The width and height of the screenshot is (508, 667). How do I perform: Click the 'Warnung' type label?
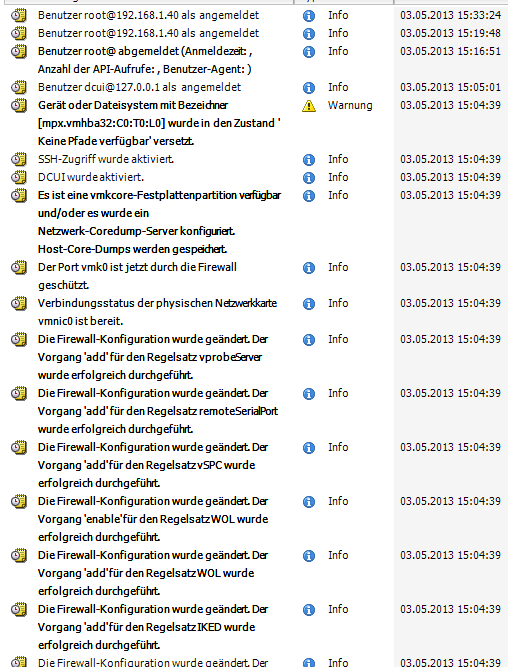[350, 105]
